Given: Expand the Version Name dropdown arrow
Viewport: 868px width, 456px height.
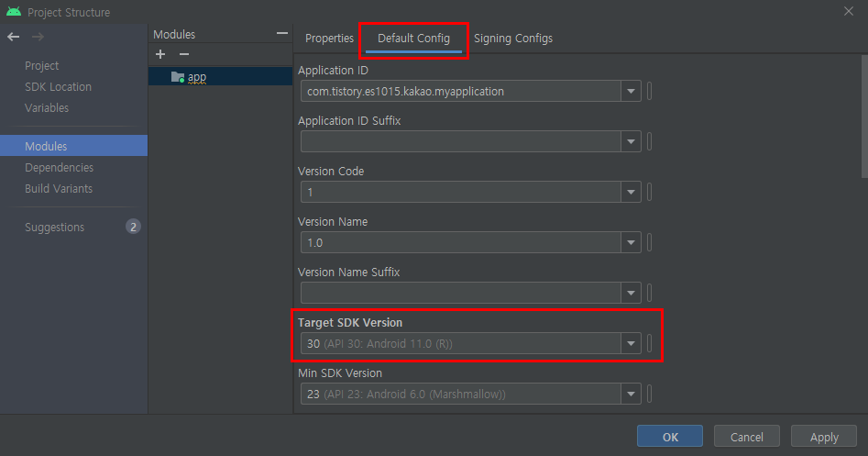Looking at the screenshot, I should [631, 243].
